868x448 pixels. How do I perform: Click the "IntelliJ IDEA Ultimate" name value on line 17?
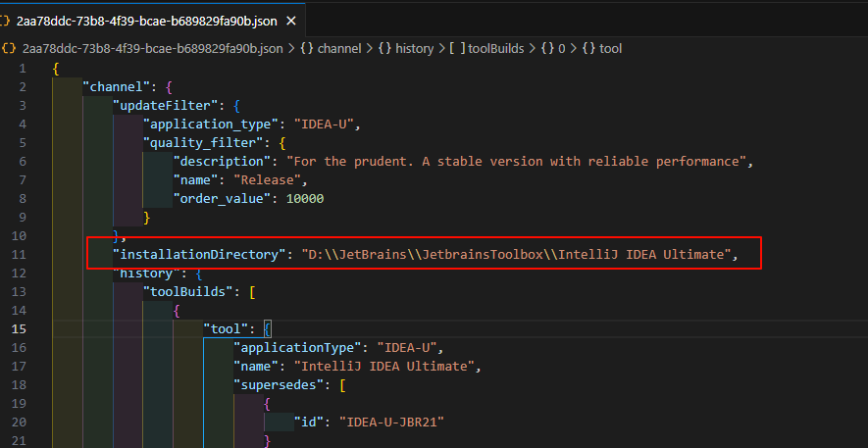coord(384,366)
